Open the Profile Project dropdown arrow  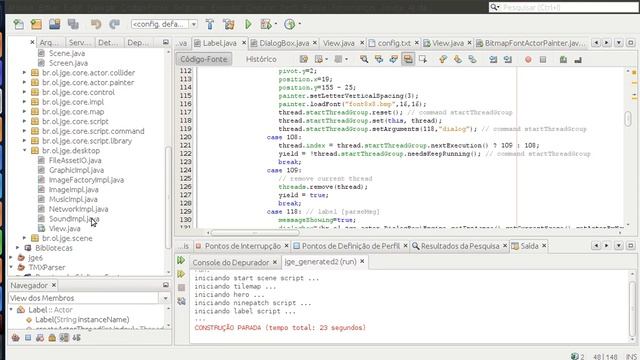pyautogui.click(x=300, y=24)
